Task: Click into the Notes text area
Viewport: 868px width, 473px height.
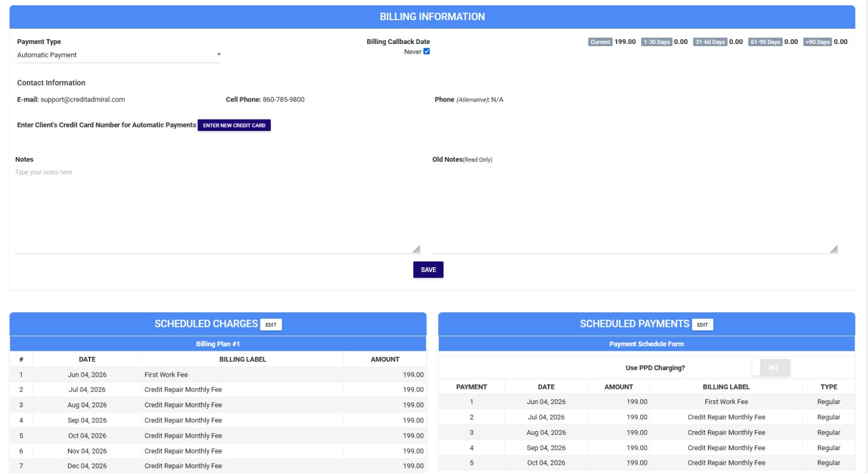Action: (x=218, y=210)
